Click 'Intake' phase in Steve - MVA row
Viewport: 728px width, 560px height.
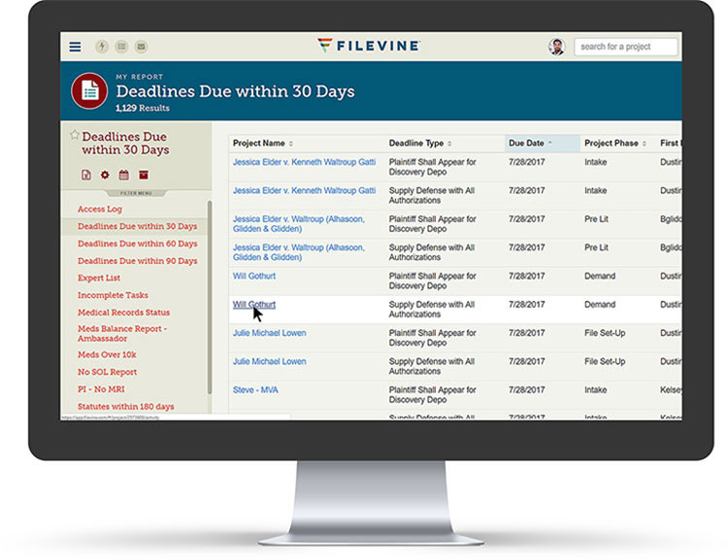pyautogui.click(x=596, y=389)
